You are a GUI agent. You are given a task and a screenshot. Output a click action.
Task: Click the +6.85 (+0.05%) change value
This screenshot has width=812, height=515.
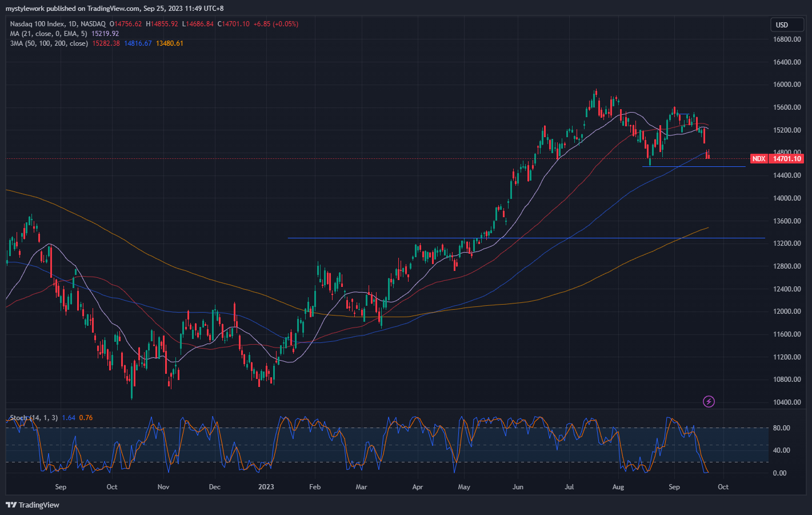[x=276, y=24]
